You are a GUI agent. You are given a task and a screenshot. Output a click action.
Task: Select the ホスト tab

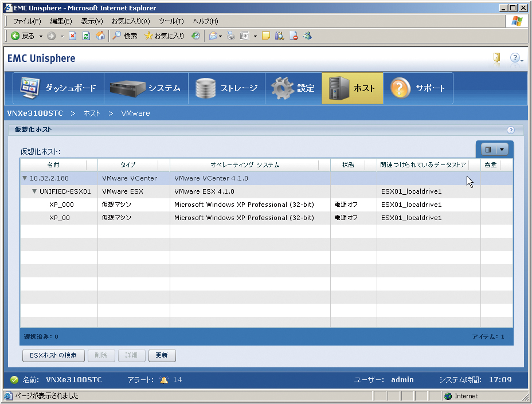click(x=353, y=88)
